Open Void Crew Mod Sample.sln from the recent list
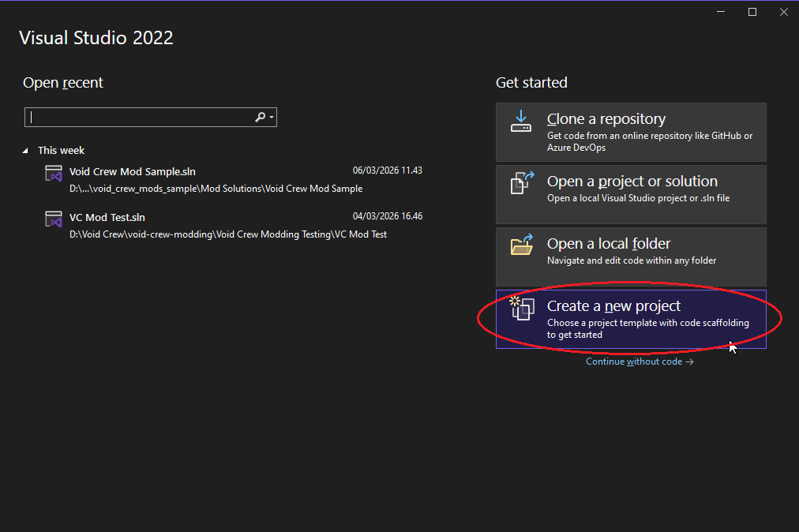This screenshot has height=532, width=799. (132, 171)
